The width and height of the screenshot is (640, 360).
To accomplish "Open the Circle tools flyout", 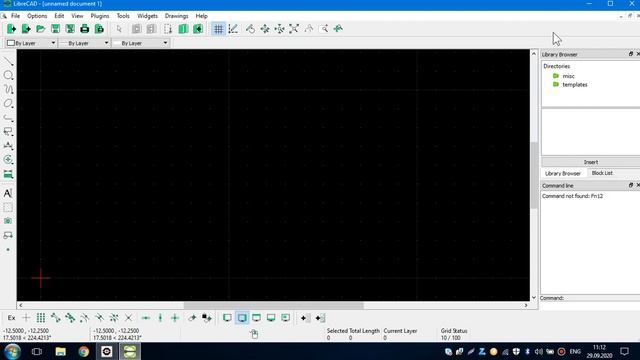I will tap(8, 76).
